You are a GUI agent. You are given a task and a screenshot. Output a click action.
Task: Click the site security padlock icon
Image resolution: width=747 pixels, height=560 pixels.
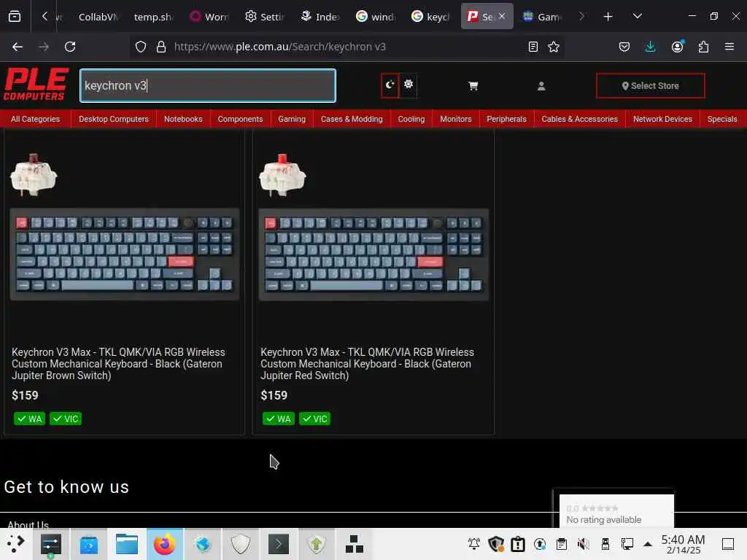[x=161, y=47]
